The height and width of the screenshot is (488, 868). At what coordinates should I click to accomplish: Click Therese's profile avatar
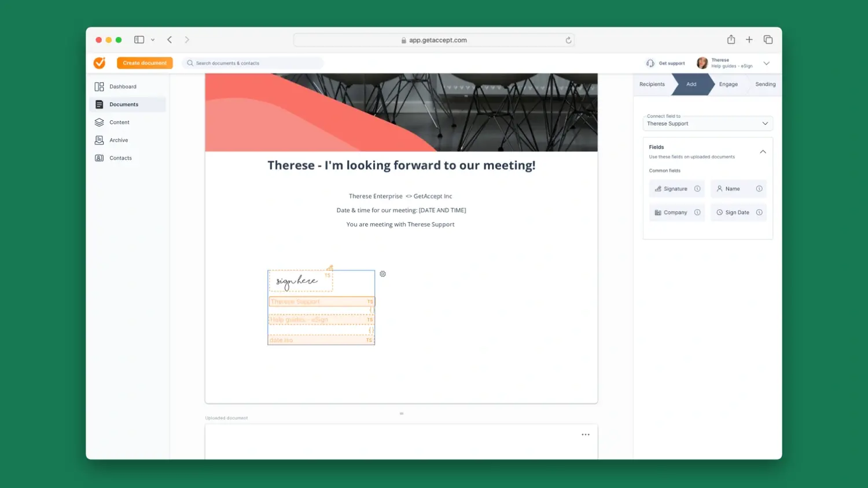click(x=702, y=63)
